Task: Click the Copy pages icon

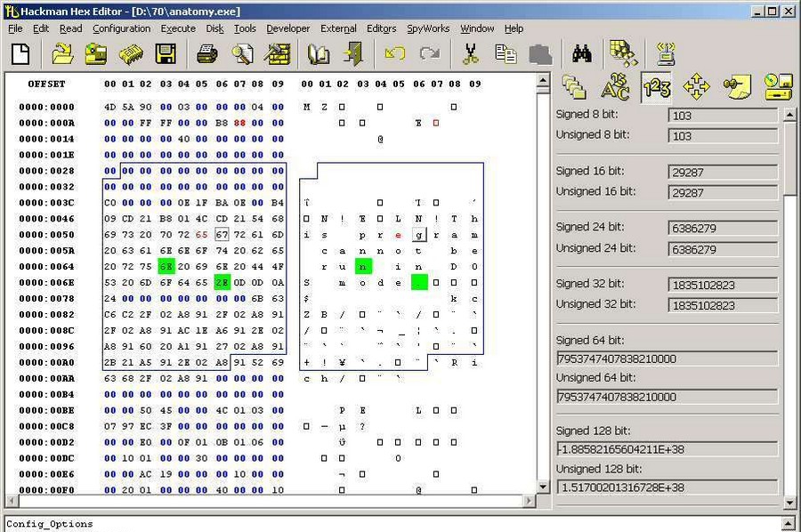Action: click(506, 54)
